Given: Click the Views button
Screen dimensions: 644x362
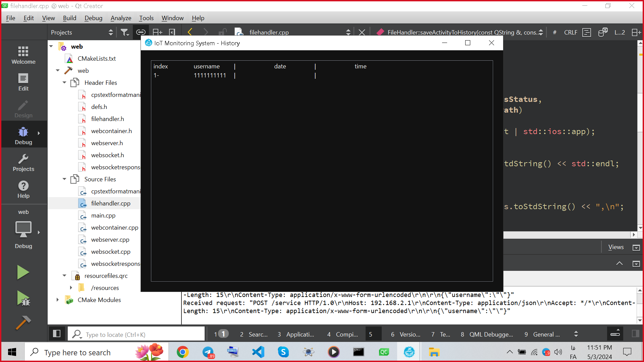Looking at the screenshot, I should point(616,247).
